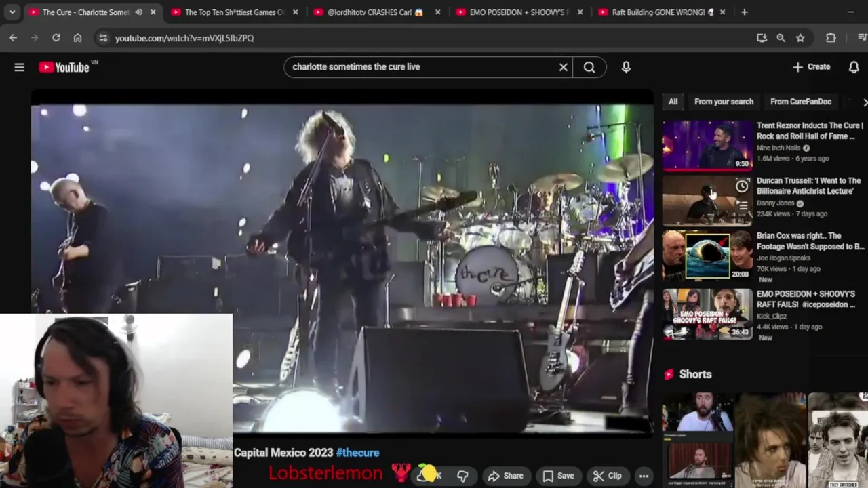Open the browser home page
Image resolution: width=868 pixels, height=488 pixels.
coord(78,38)
